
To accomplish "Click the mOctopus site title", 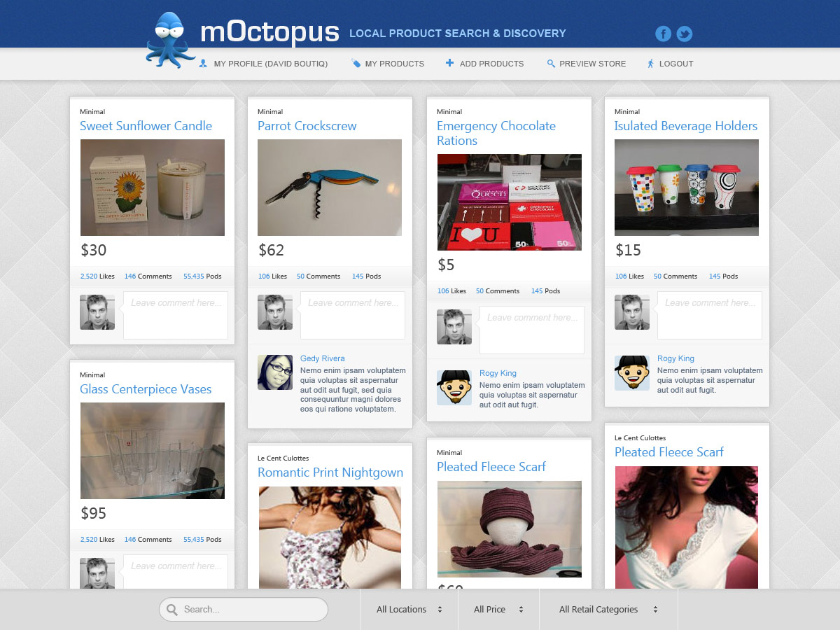I will 269,32.
